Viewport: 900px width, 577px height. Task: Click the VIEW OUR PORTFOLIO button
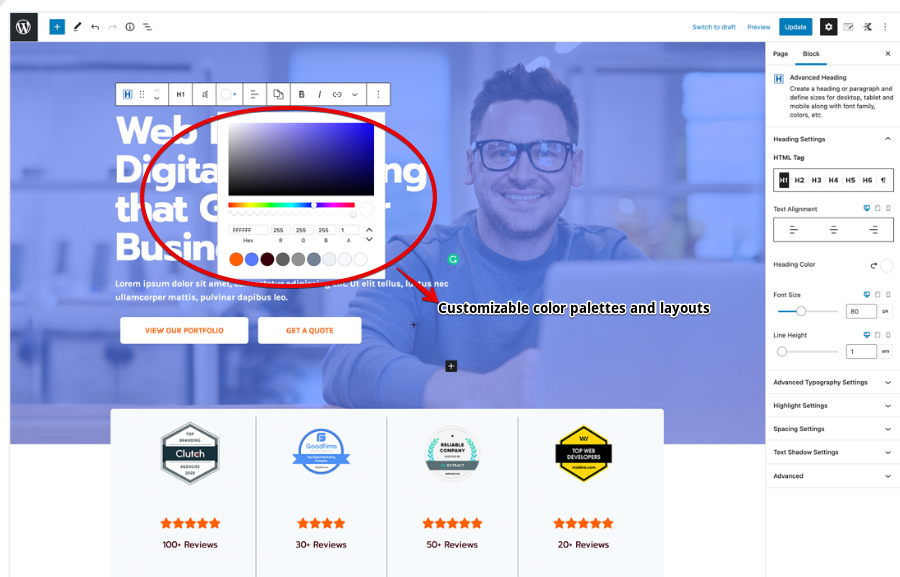tap(184, 331)
